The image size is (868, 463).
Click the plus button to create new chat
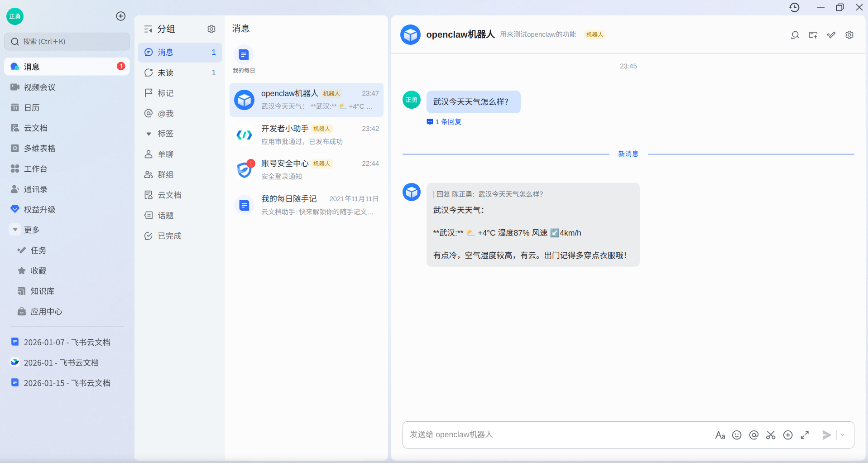point(120,16)
